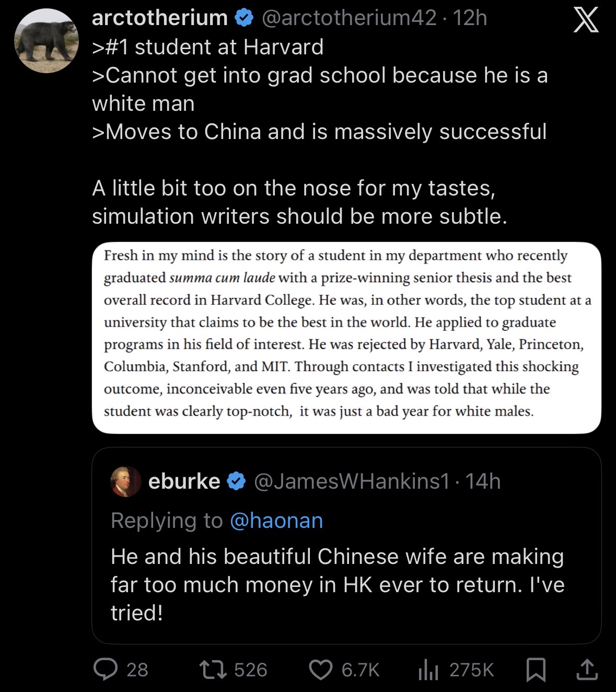Open the @JamesWHankins1 handle
Screen dimensions: 616x692
click(x=351, y=481)
